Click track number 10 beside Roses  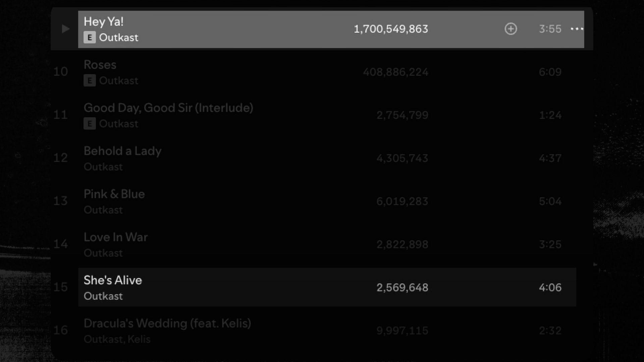click(61, 72)
